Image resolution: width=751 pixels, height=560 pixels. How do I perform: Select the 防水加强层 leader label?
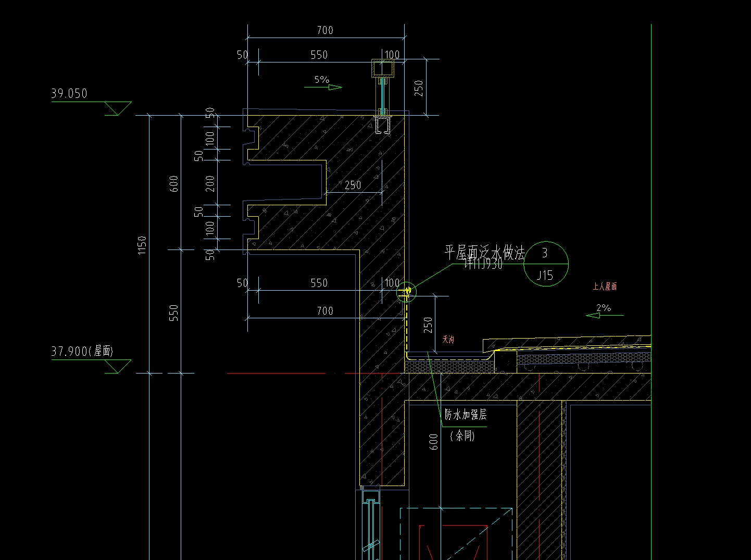coord(466,415)
